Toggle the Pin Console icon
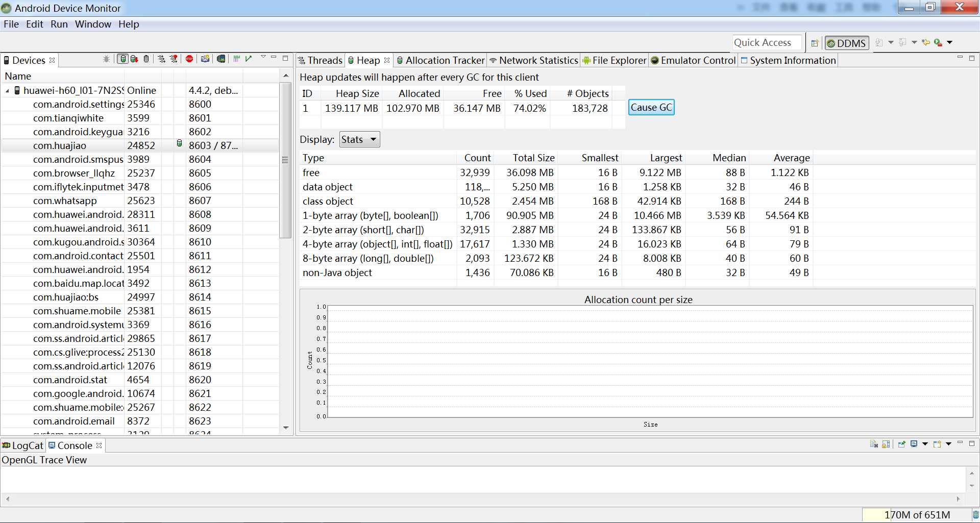980x523 pixels. click(902, 444)
